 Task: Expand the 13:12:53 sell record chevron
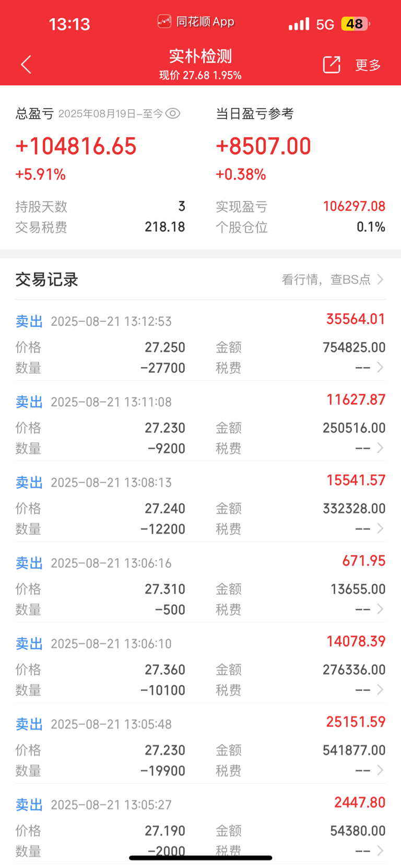pyautogui.click(x=380, y=368)
